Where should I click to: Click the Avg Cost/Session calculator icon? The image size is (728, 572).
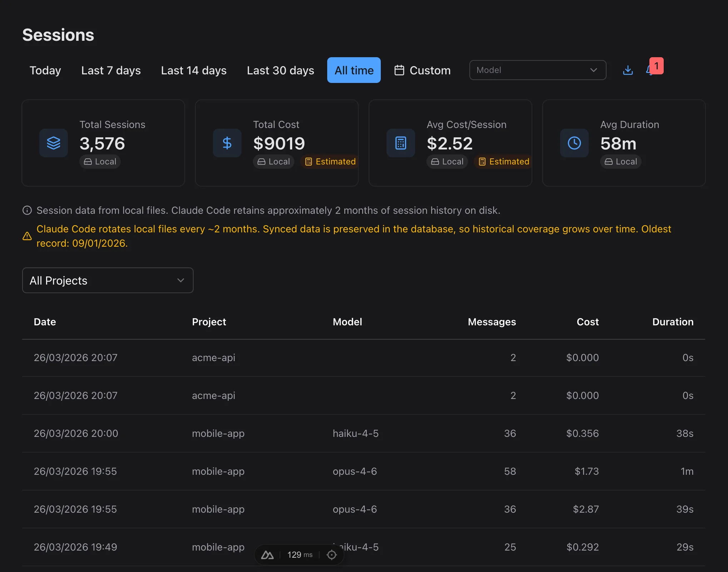coord(401,143)
